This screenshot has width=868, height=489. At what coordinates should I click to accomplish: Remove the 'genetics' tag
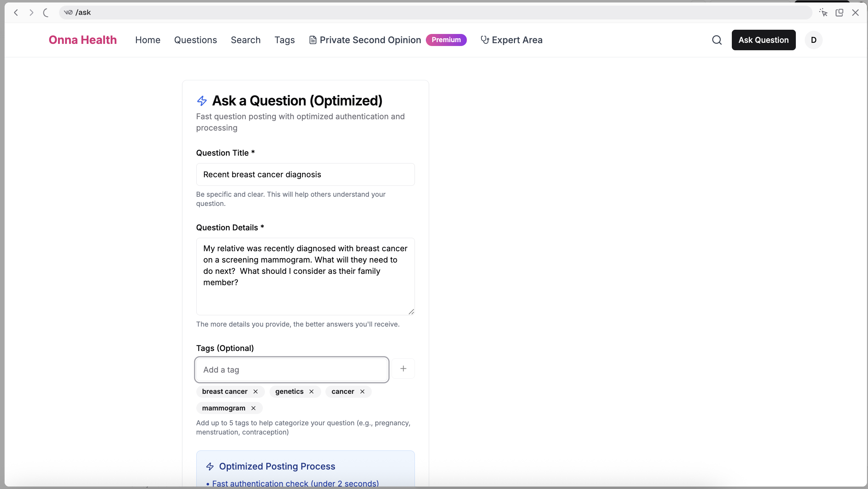(x=311, y=391)
